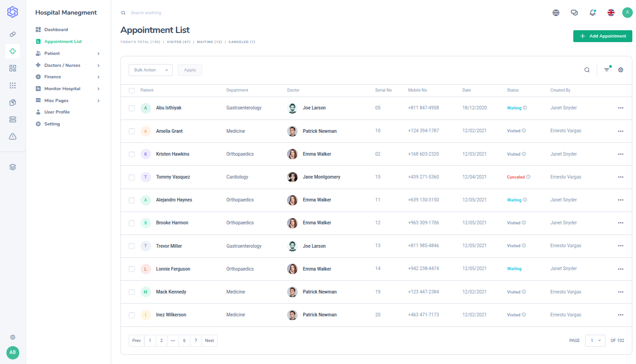Image resolution: width=636 pixels, height=364 pixels.
Task: Toggle the select-all header checkbox
Action: pos(132,91)
